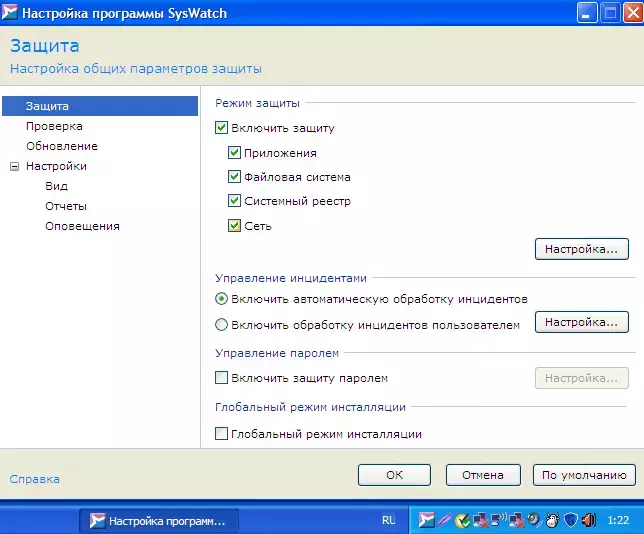Viewport: 644px width, 534px height.
Task: Click the 'Режим защиты' section heading
Action: pos(258,103)
